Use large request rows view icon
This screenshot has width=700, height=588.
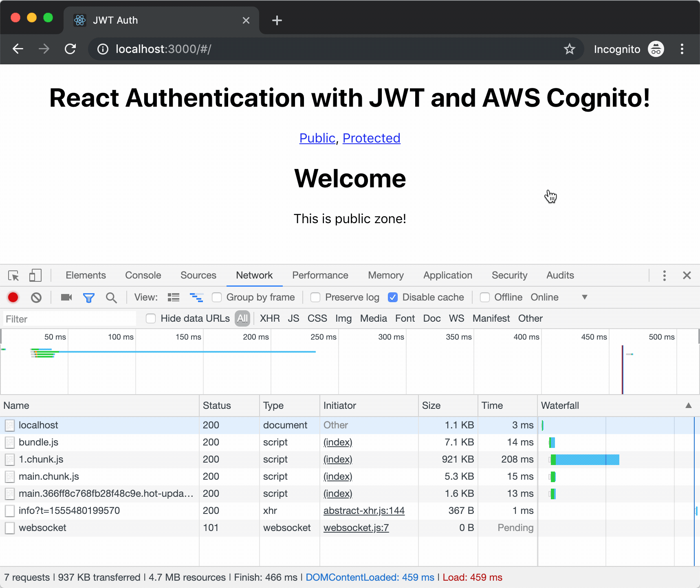174,298
